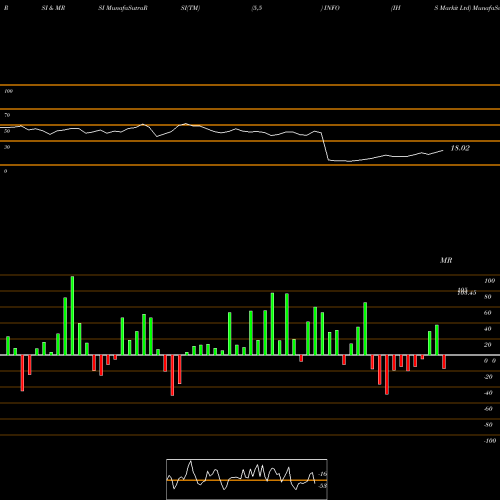Screen dimensions: 500x500
Task: Click the MR label above the bar chart
Action: [446, 260]
